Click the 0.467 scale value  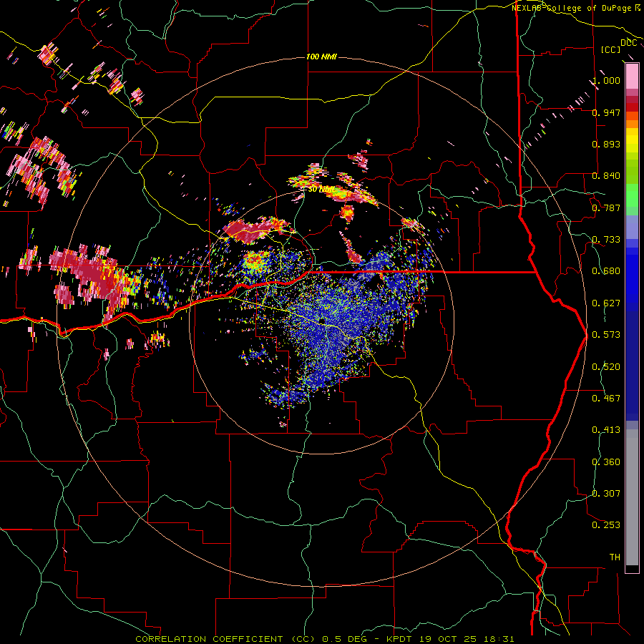point(606,399)
